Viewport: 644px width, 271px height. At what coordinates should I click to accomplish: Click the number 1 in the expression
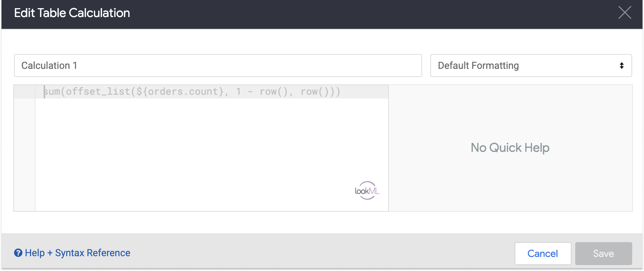238,91
